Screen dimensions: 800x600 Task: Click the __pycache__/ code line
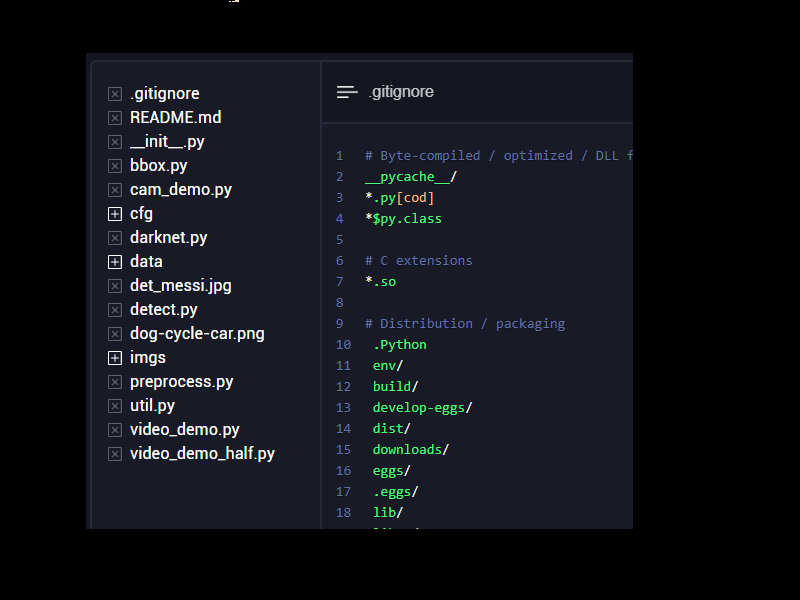411,177
